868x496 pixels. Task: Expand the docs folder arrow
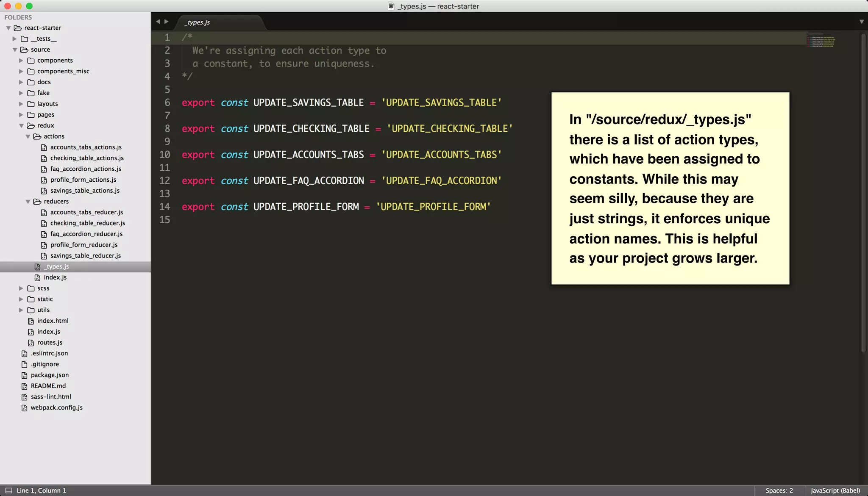click(x=21, y=82)
